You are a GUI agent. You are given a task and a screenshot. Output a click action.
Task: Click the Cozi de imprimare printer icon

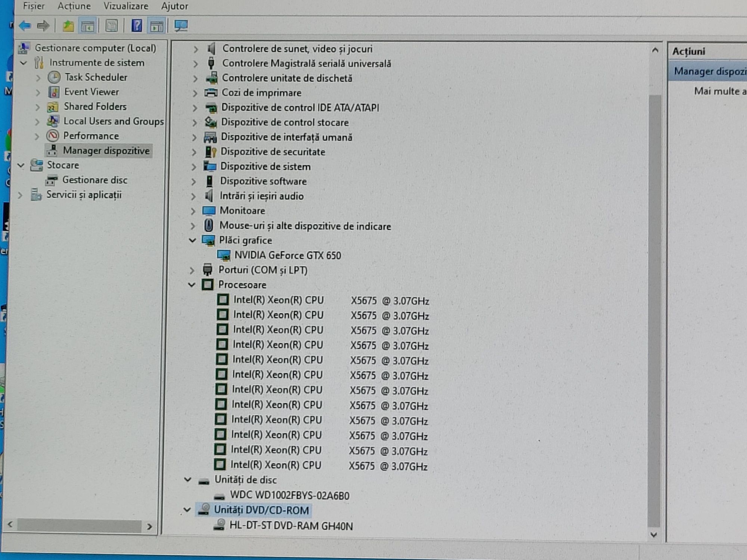[x=211, y=93]
